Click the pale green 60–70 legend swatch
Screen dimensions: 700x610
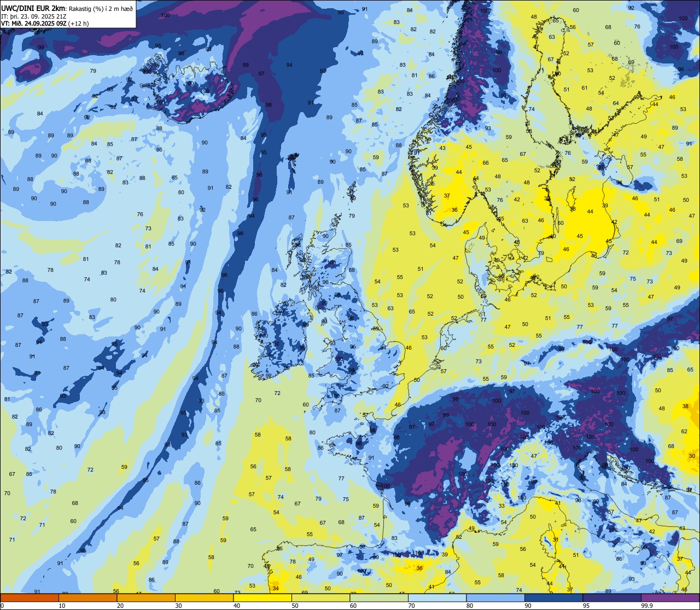(x=379, y=597)
